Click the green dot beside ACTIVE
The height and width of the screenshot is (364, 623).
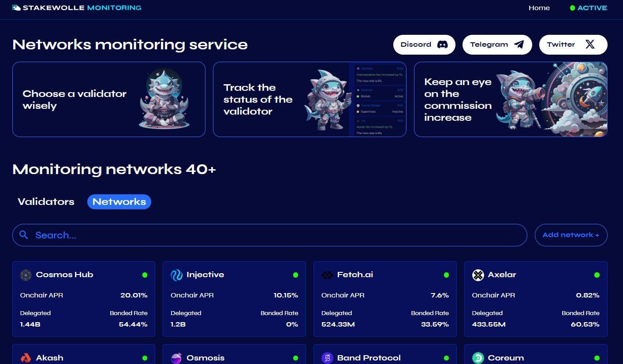pos(572,8)
